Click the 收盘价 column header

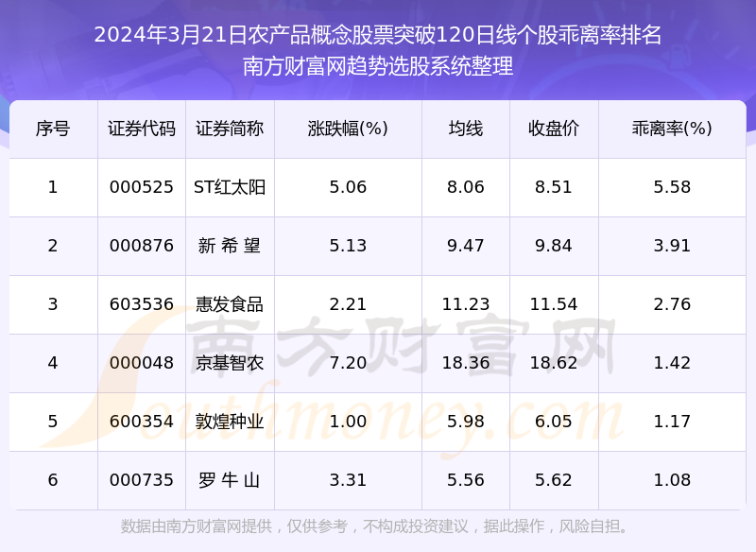(554, 129)
